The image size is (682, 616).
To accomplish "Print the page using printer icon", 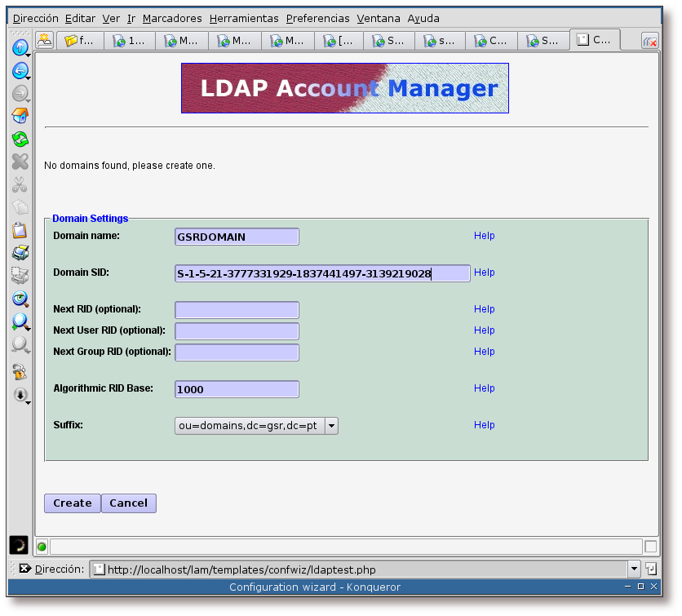I will (20, 253).
